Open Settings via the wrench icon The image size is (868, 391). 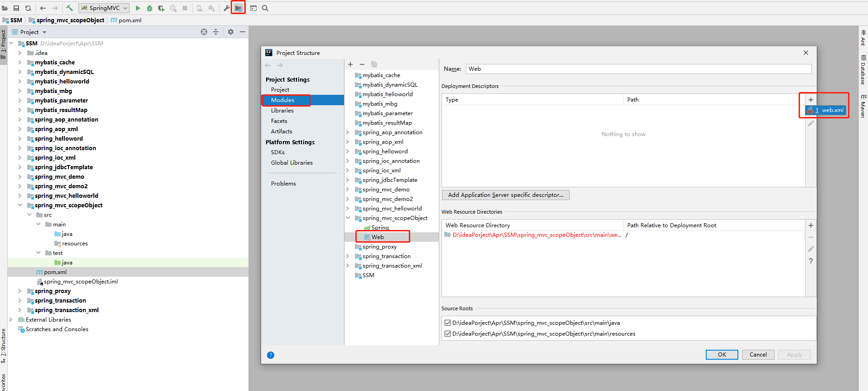227,8
